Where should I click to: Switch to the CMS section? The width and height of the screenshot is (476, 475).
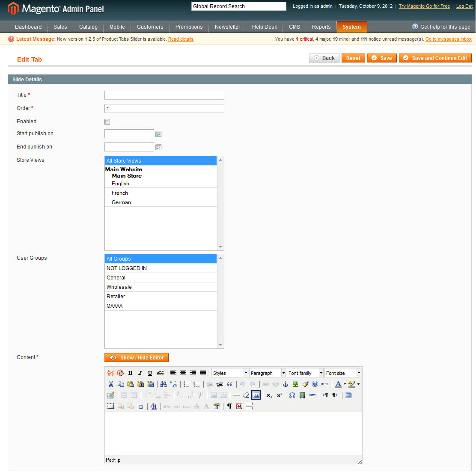pyautogui.click(x=294, y=27)
